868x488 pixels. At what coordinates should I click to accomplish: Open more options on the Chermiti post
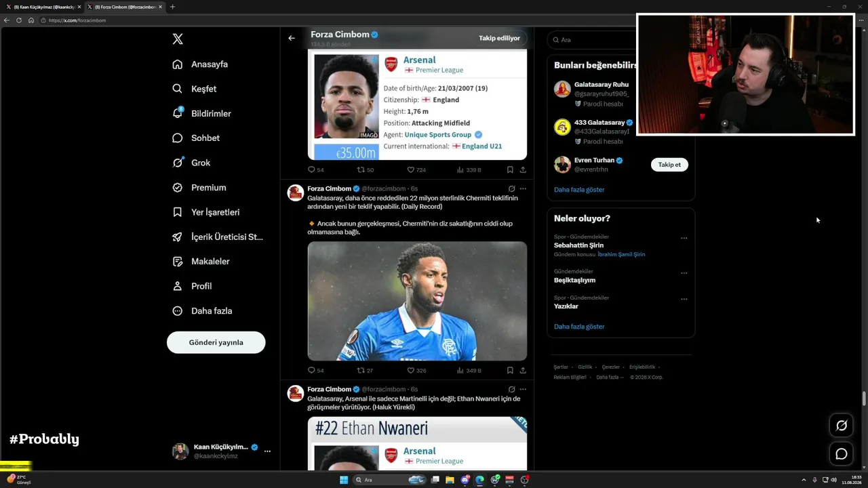point(523,188)
